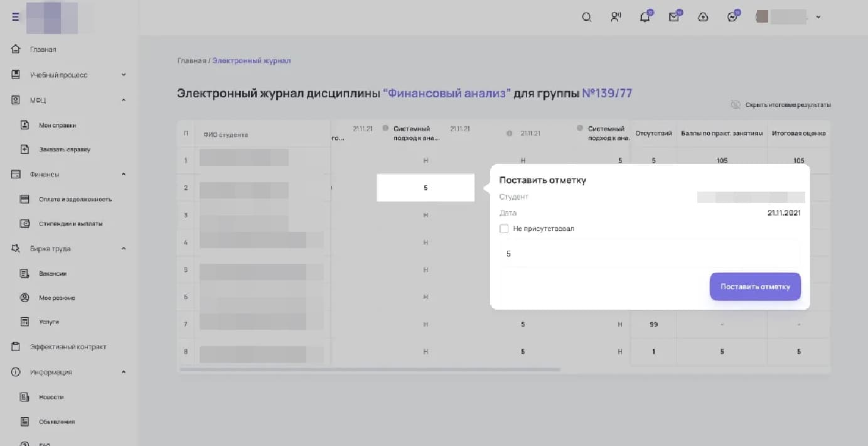Click the horizontal table scrollbar
The height and width of the screenshot is (446, 868).
point(370,369)
